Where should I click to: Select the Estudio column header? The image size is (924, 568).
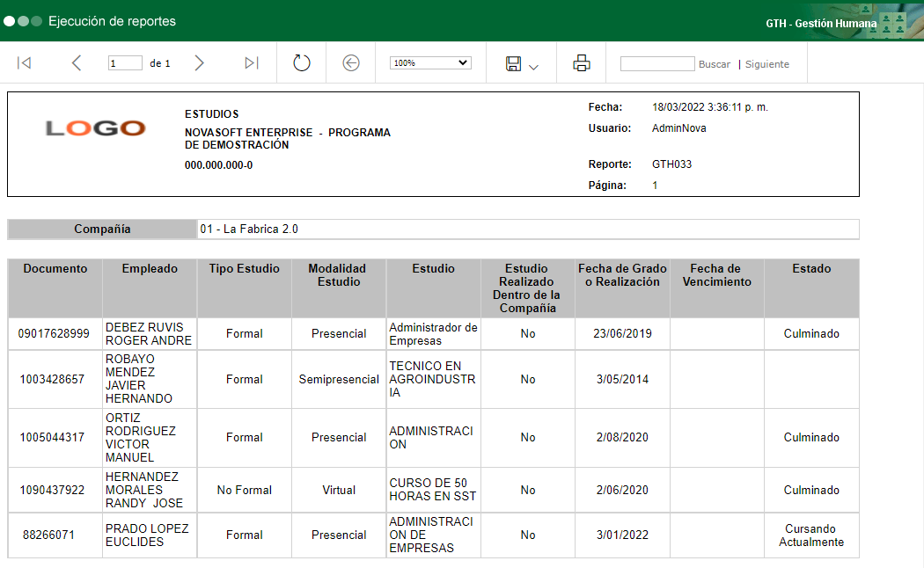click(x=434, y=288)
